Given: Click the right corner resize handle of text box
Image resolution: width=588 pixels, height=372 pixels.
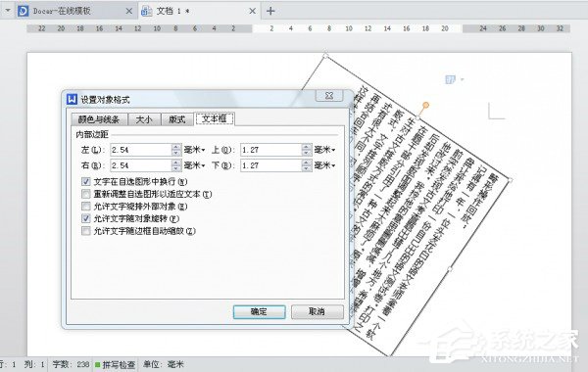Looking at the screenshot, I should (x=510, y=180).
